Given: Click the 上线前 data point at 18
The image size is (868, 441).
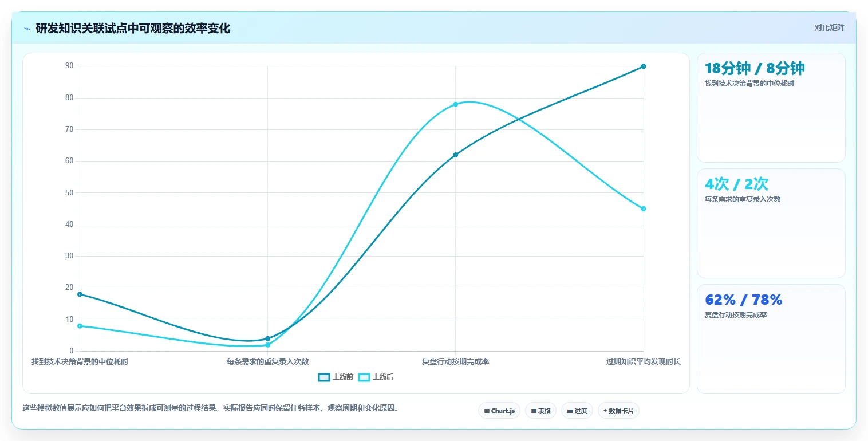Looking at the screenshot, I should pyautogui.click(x=80, y=294).
